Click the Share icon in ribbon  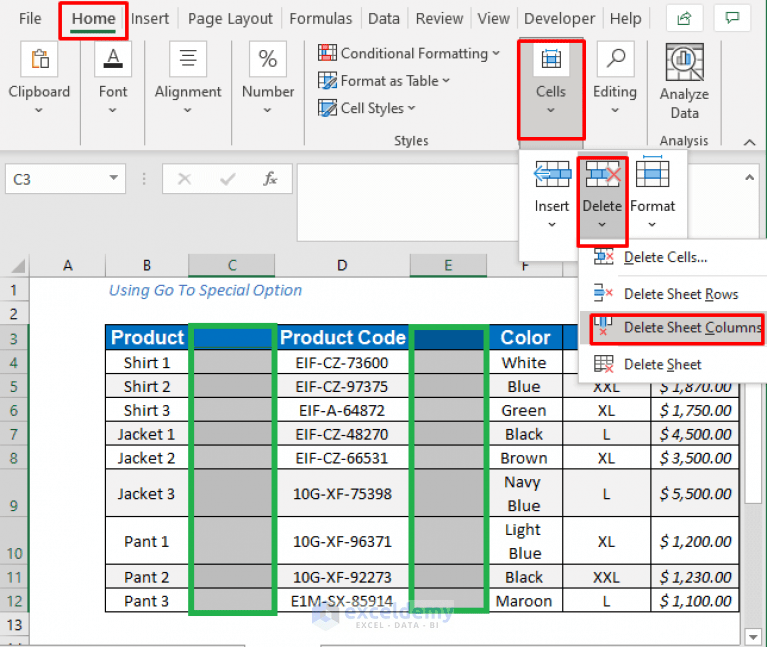click(684, 19)
